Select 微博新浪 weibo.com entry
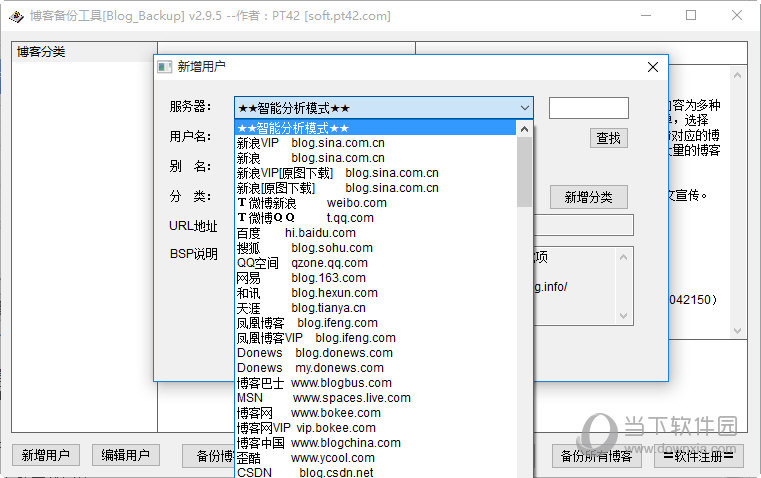Screen dimensions: 761x478 [x=375, y=203]
